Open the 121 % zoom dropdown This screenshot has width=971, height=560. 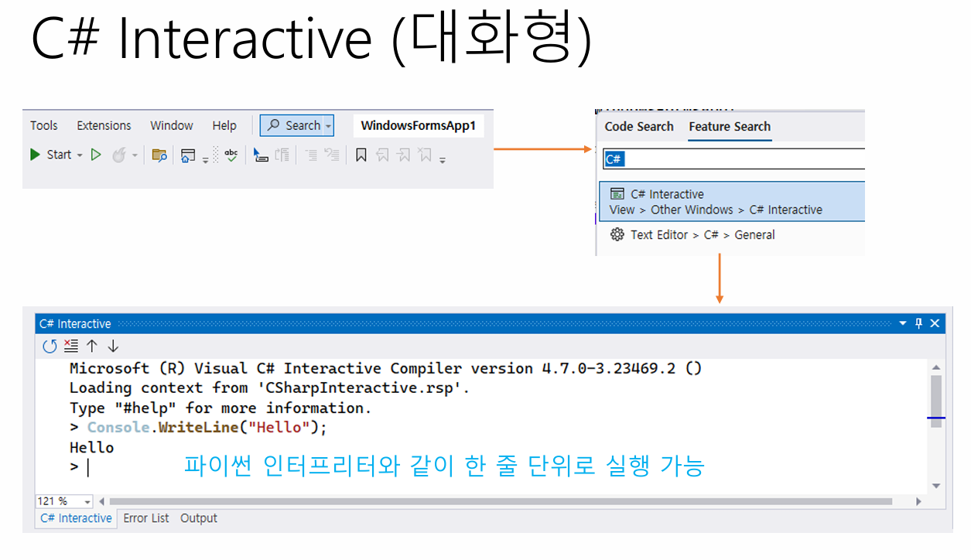tap(87, 502)
